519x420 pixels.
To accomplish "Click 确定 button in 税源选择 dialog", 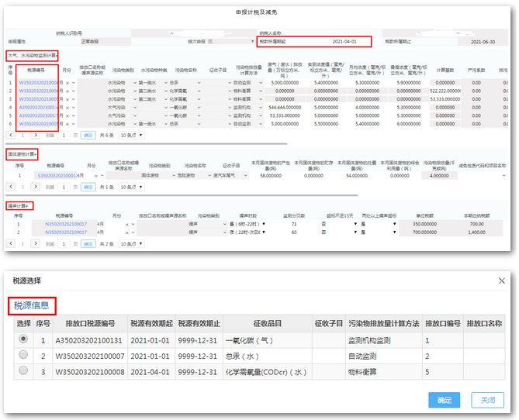I will coord(445,400).
